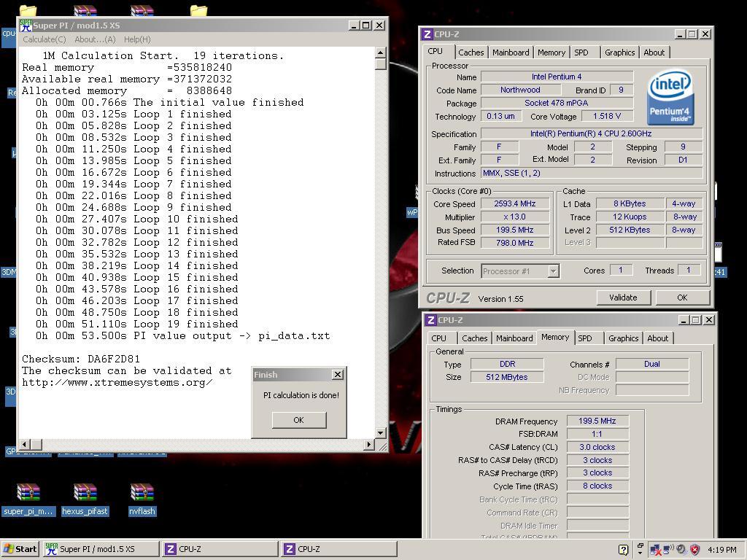The height and width of the screenshot is (560, 747).
Task: Click the help question mark tray icon
Action: pyautogui.click(x=623, y=550)
